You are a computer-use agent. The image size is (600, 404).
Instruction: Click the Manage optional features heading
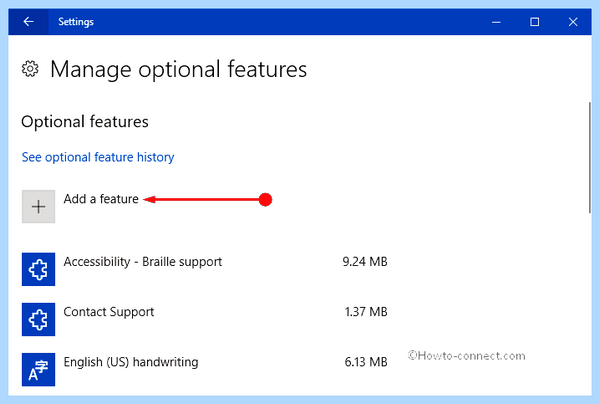pyautogui.click(x=179, y=69)
